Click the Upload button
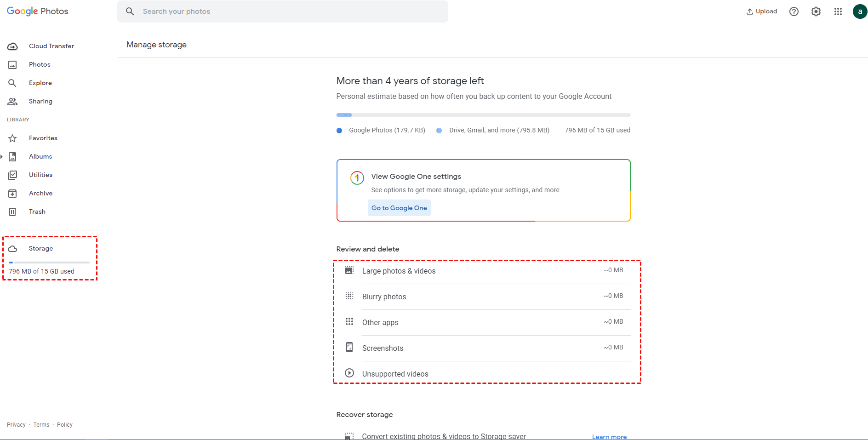868x440 pixels. pyautogui.click(x=762, y=11)
